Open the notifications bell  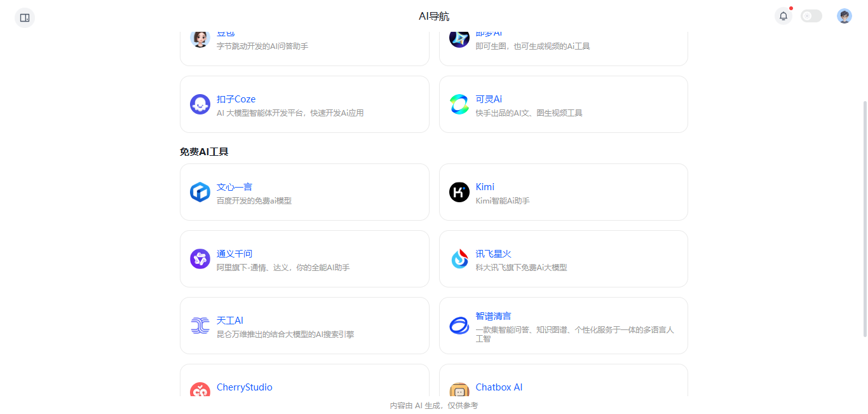tap(783, 16)
